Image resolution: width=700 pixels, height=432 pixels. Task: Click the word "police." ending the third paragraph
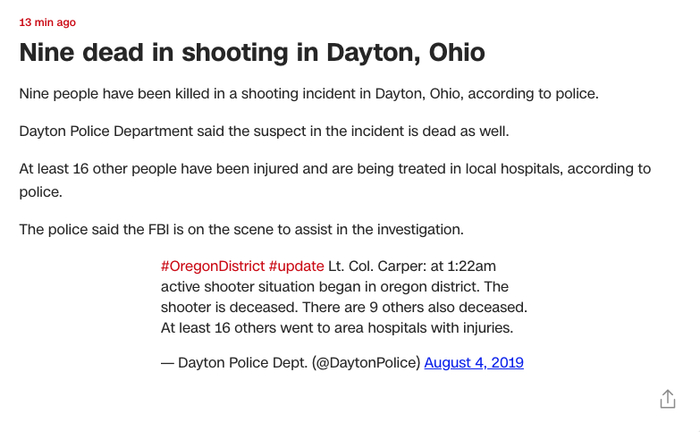click(x=40, y=190)
